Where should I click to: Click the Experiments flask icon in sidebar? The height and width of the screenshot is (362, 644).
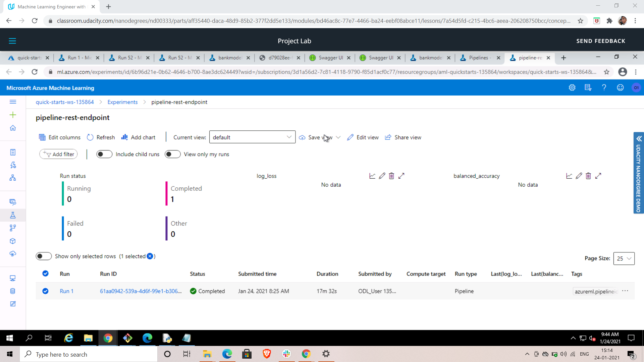pyautogui.click(x=13, y=215)
